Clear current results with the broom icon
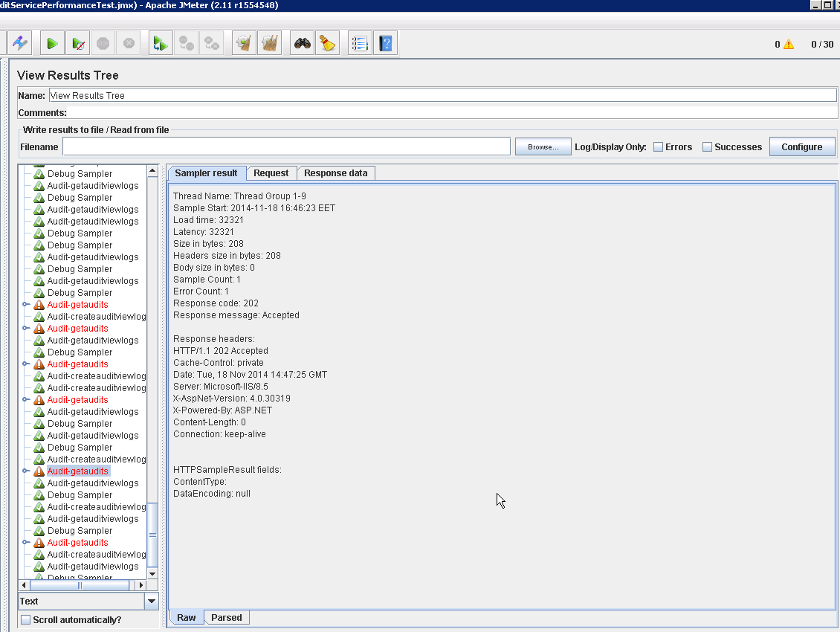The height and width of the screenshot is (632, 840). [x=243, y=42]
